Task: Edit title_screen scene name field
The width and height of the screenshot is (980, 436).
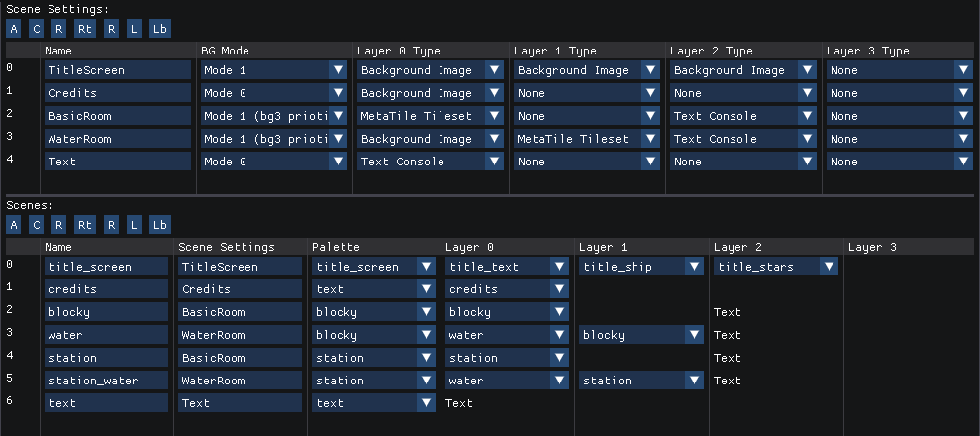Action: (106, 267)
